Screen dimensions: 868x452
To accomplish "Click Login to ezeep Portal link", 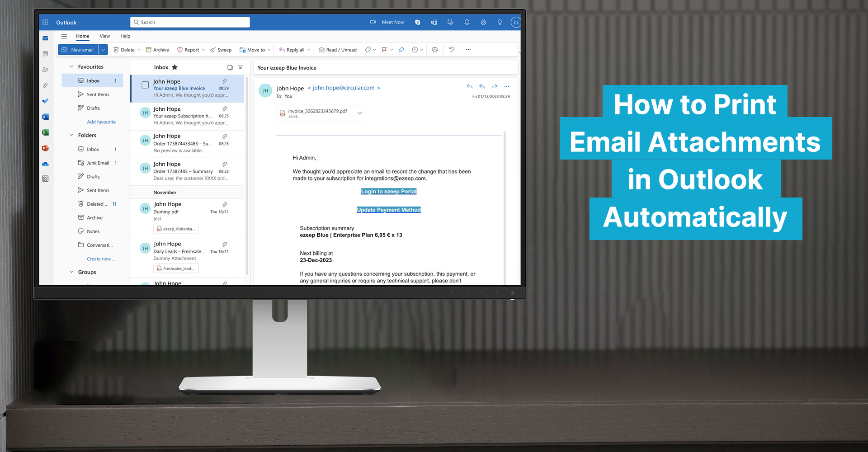I will click(389, 192).
